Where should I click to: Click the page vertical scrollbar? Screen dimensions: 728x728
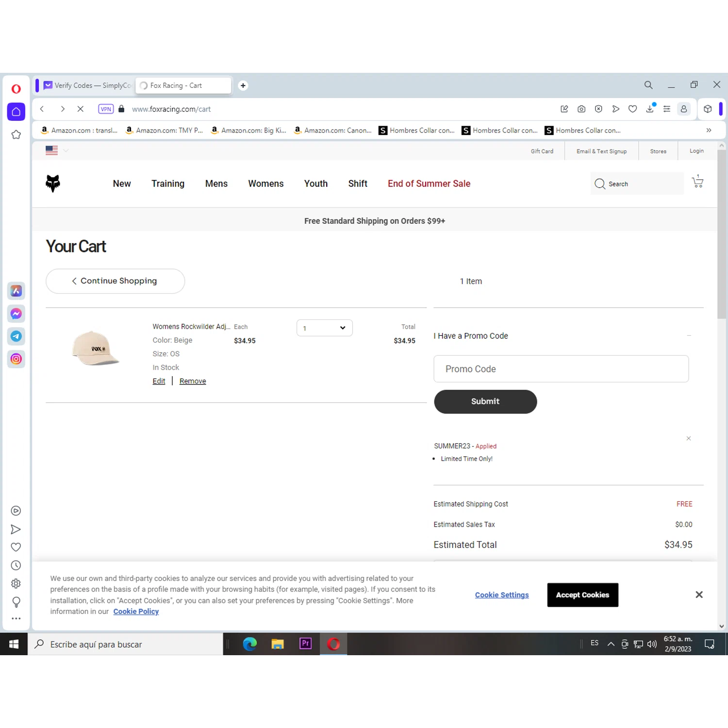click(x=722, y=234)
